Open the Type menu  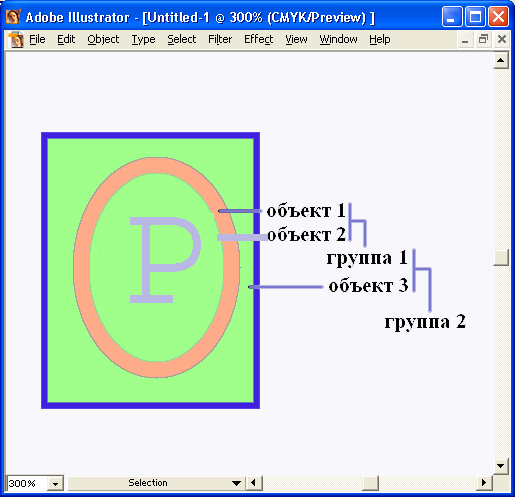pos(143,39)
